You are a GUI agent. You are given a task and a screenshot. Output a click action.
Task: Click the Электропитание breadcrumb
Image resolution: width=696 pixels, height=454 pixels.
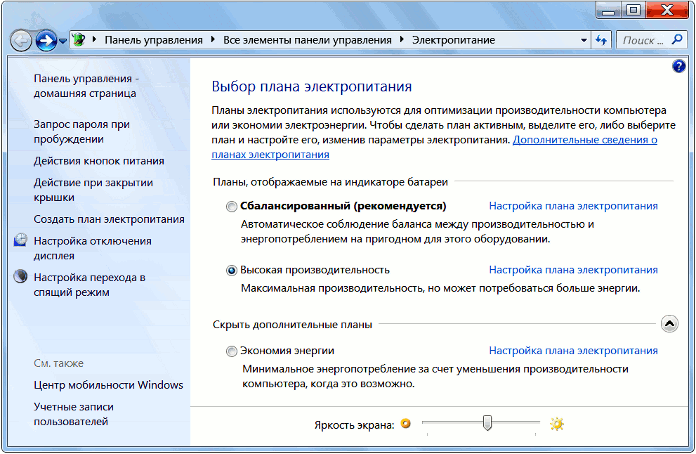(x=453, y=40)
